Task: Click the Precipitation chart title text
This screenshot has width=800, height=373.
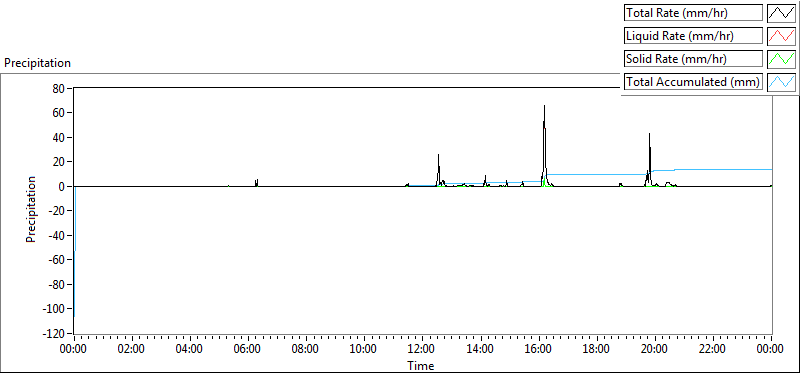Action: point(37,63)
